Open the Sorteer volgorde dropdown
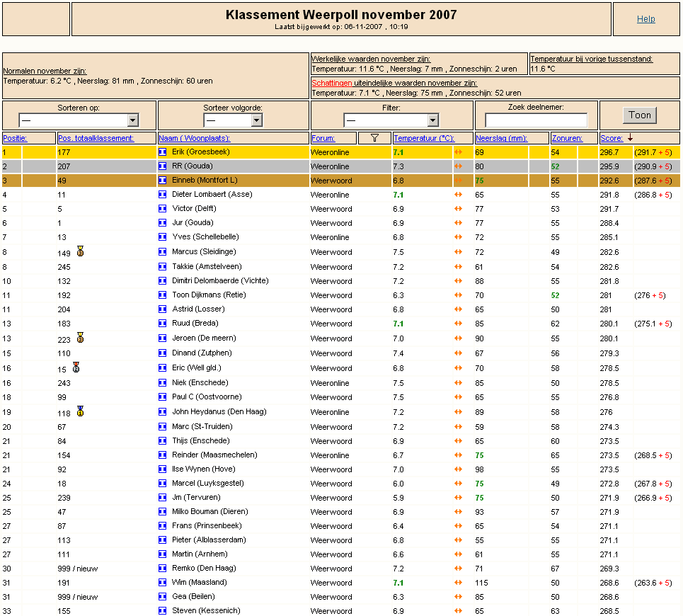 [x=233, y=120]
